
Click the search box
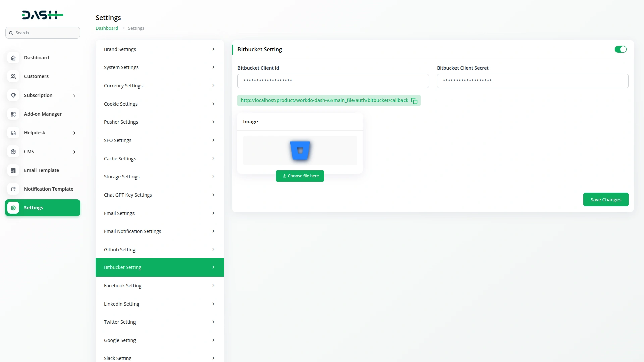click(x=43, y=33)
